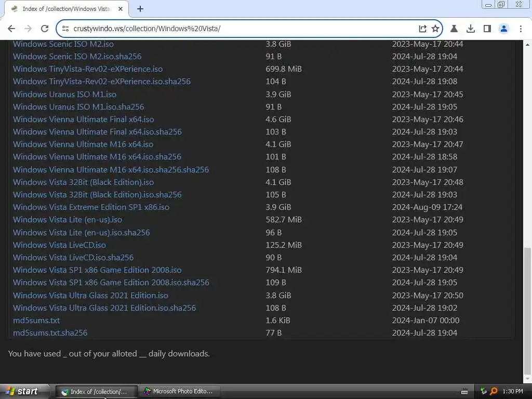Open a new browser tab
This screenshot has height=399, width=532.
pos(140,9)
